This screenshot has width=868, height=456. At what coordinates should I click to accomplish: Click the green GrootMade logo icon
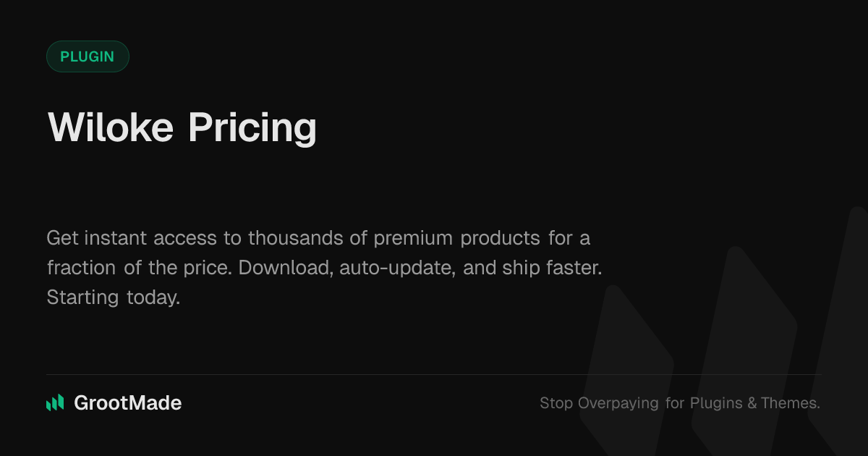pyautogui.click(x=55, y=403)
